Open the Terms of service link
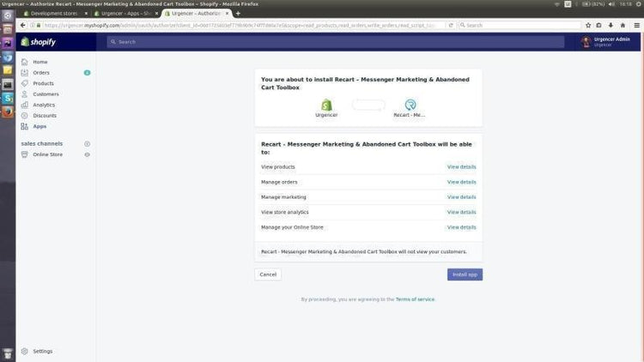This screenshot has height=362, width=644. (x=415, y=299)
